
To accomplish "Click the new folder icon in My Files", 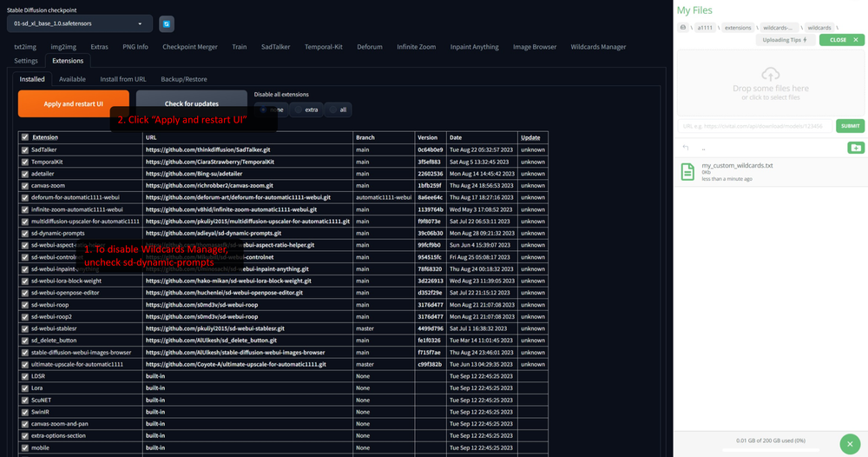I will pyautogui.click(x=856, y=148).
